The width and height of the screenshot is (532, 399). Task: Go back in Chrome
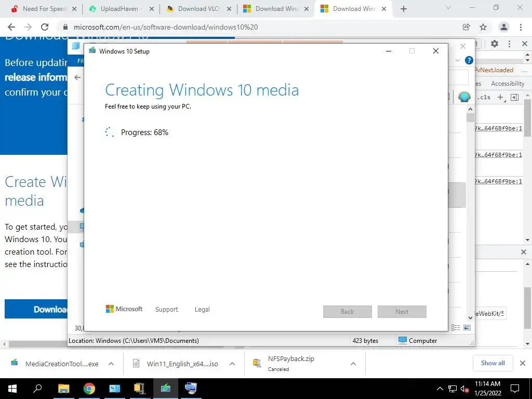pos(11,27)
